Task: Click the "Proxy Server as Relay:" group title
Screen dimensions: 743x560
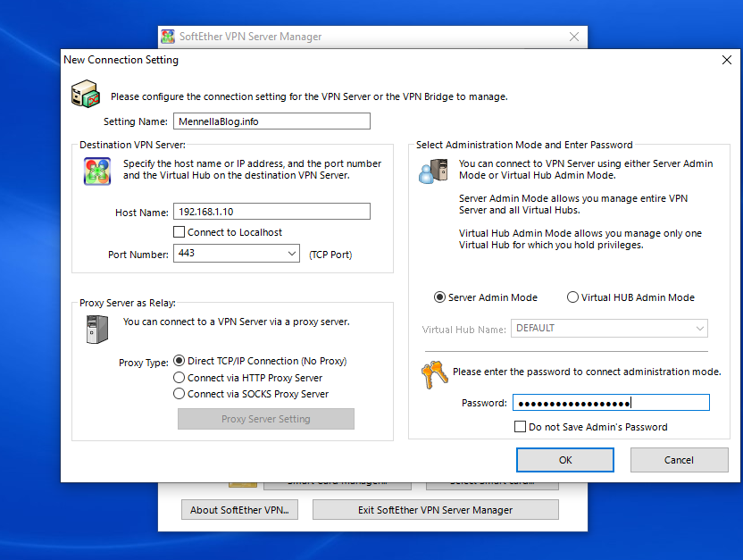Action: (x=128, y=303)
